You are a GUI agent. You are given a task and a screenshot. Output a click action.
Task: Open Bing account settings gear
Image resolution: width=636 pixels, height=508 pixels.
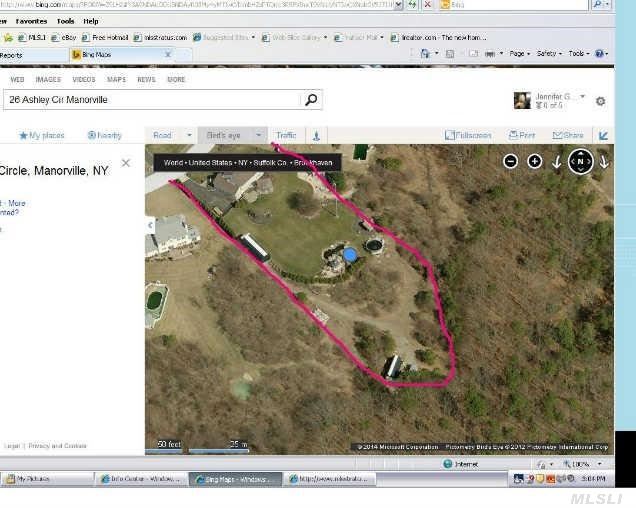(x=600, y=101)
